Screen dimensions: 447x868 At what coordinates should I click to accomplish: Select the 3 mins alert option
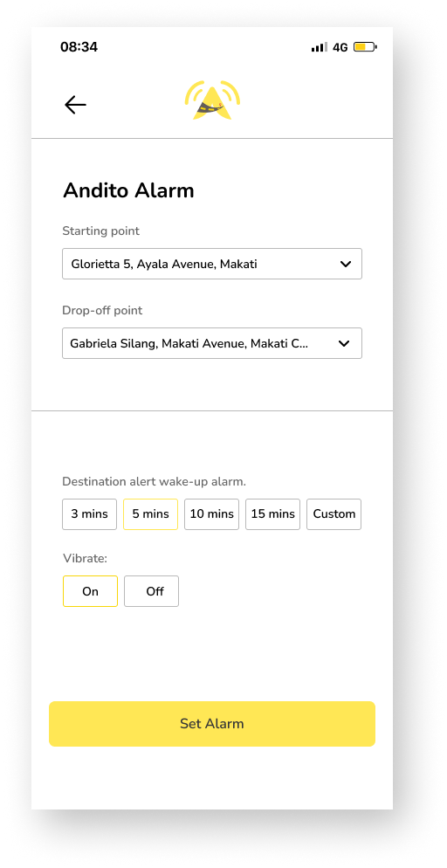click(90, 514)
